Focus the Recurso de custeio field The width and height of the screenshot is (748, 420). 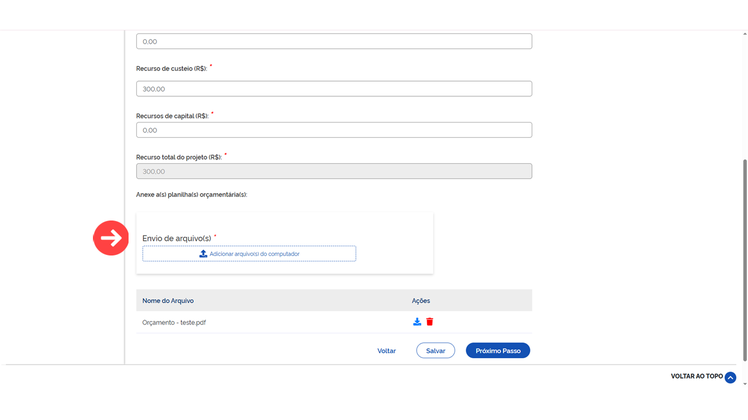(334, 89)
